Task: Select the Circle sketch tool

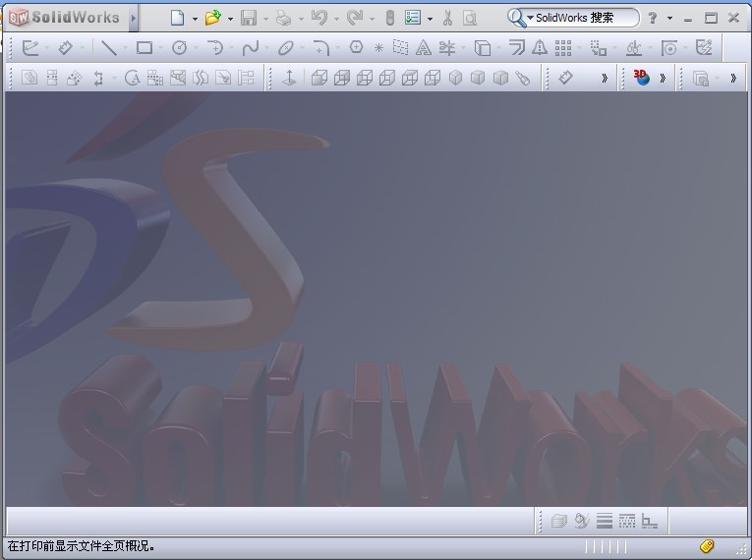Action: [x=179, y=48]
